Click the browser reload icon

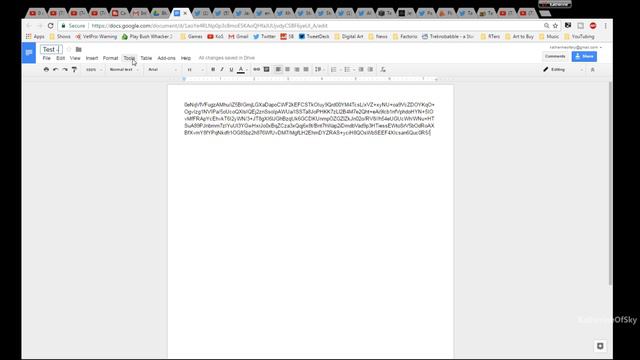[51, 26]
